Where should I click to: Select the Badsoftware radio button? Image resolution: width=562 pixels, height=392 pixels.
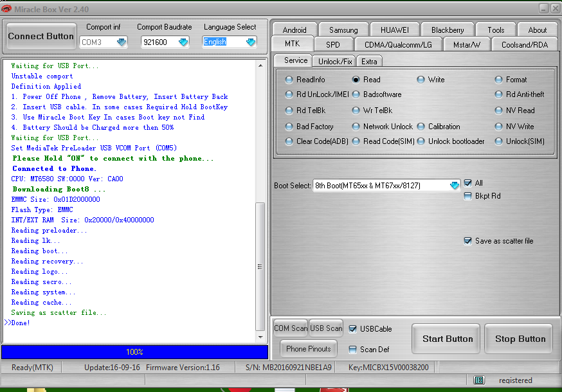pos(356,94)
